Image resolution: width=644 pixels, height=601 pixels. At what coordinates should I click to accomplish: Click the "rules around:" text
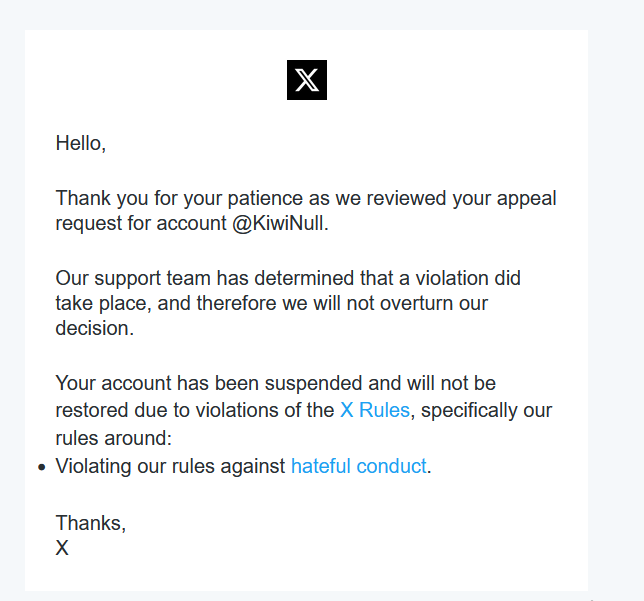[113, 437]
